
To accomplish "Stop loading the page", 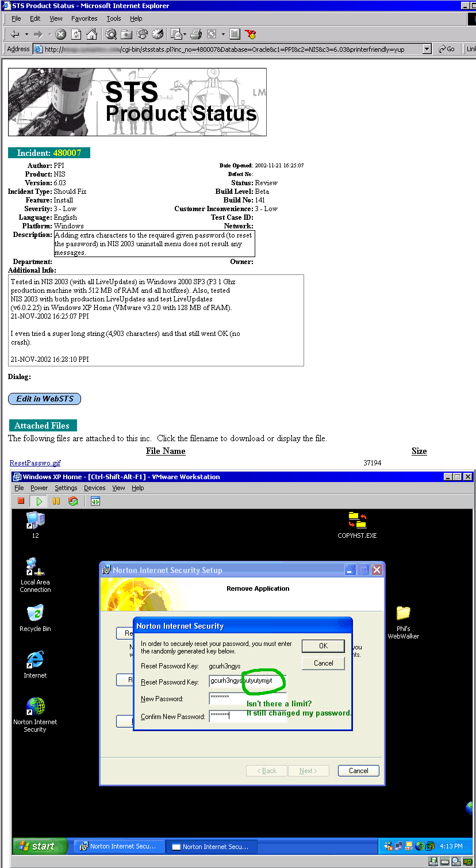I will (61, 34).
